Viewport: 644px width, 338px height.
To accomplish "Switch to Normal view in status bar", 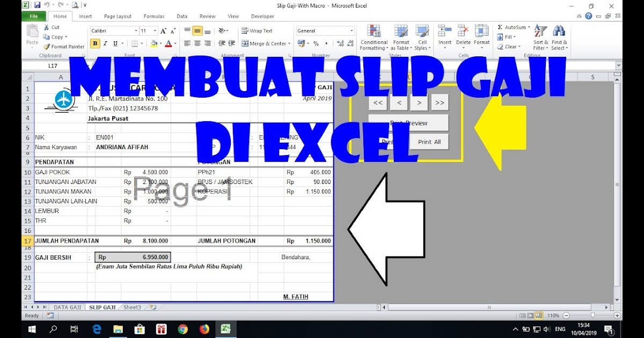I will point(522,315).
